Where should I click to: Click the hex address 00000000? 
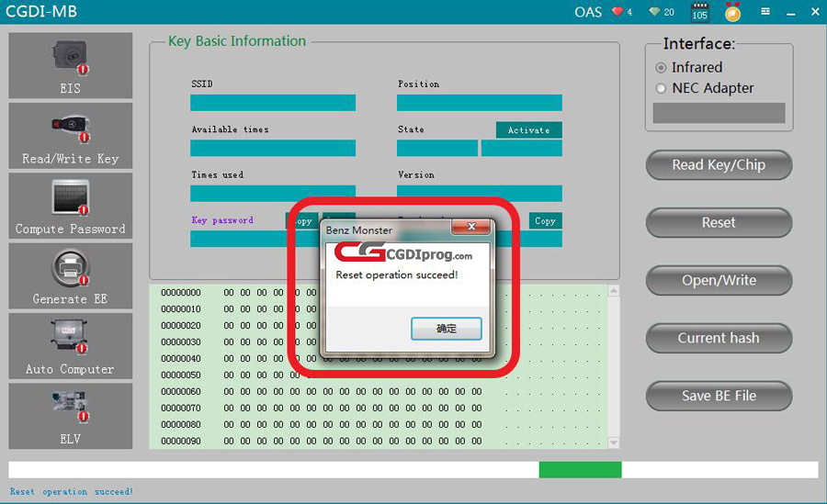tap(181, 293)
